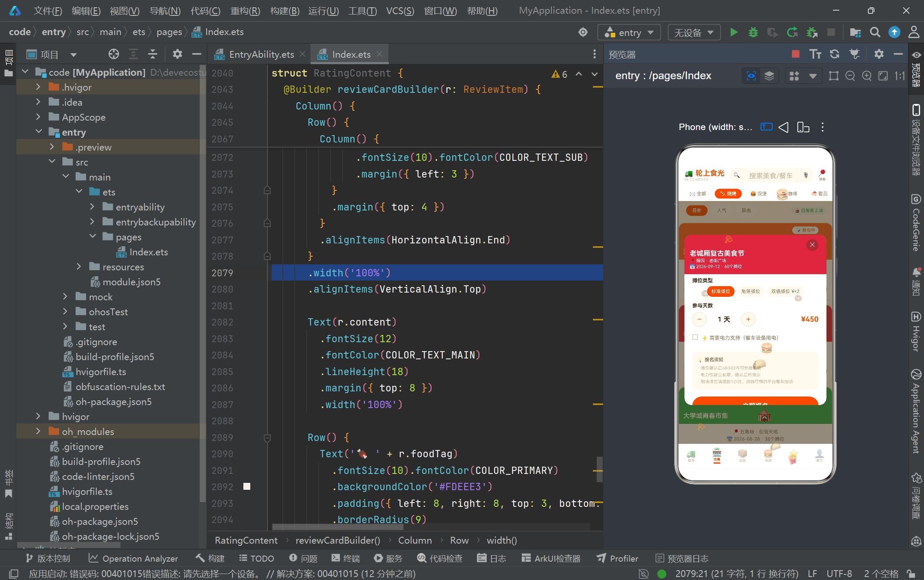Open previewer settings gear
Viewport: 924px width, 580px height.
879,54
